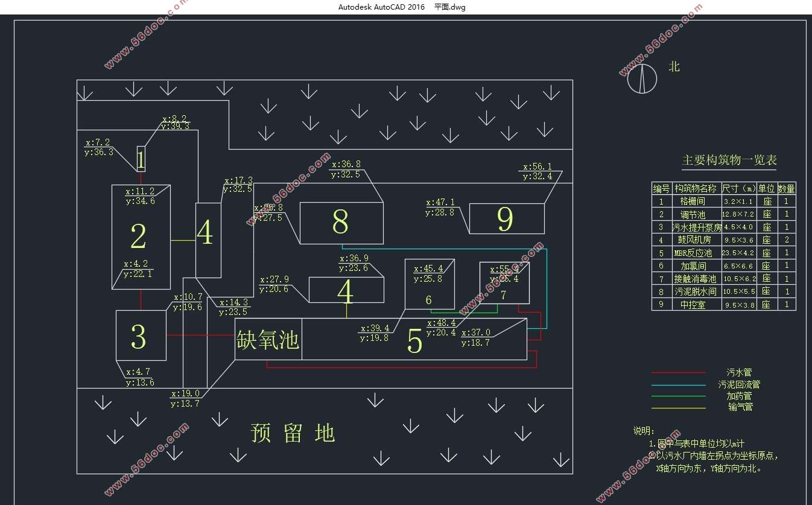Click the 说明 notes heading

644,431
